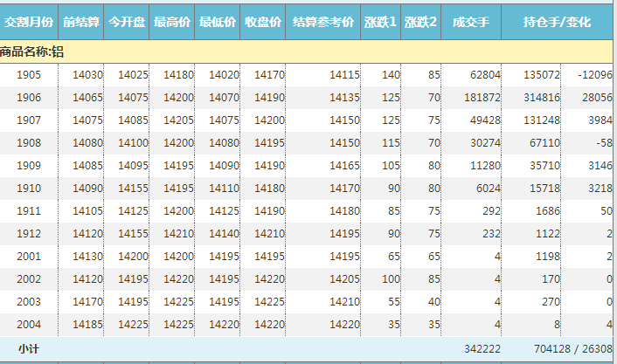This screenshot has width=617, height=364.
Task: Select the 收盘价 column header
Action: click(263, 21)
